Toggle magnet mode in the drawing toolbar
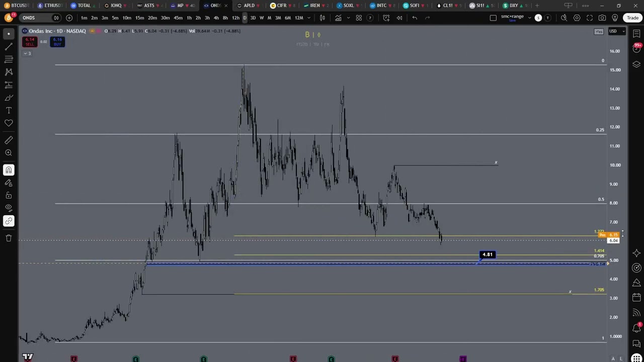Image resolution: width=644 pixels, height=362 pixels. [x=9, y=170]
